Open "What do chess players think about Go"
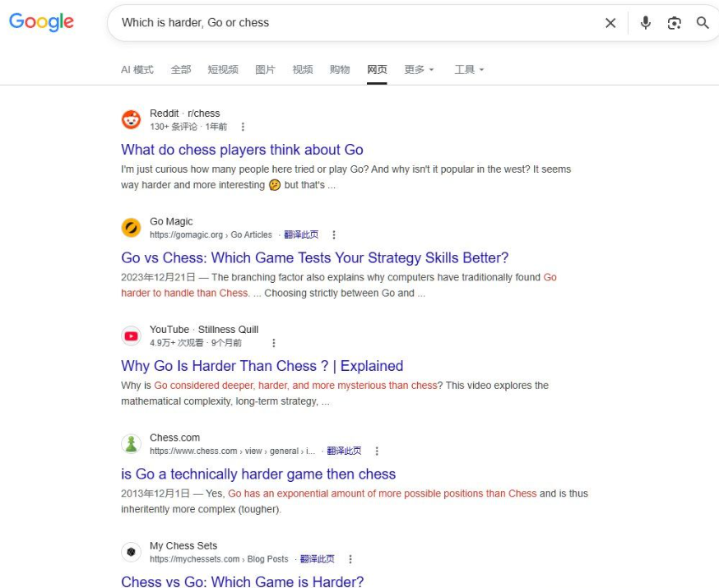 [242, 150]
